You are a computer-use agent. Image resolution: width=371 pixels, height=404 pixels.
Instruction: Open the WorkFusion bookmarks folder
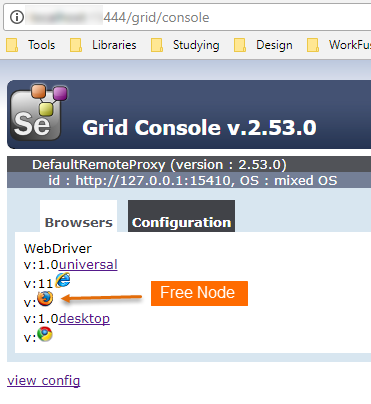[x=339, y=45]
